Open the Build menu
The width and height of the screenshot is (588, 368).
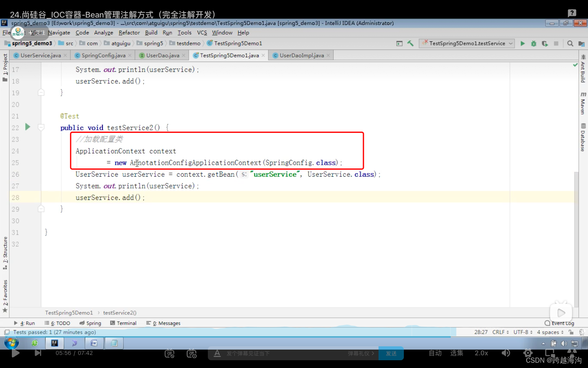point(151,33)
